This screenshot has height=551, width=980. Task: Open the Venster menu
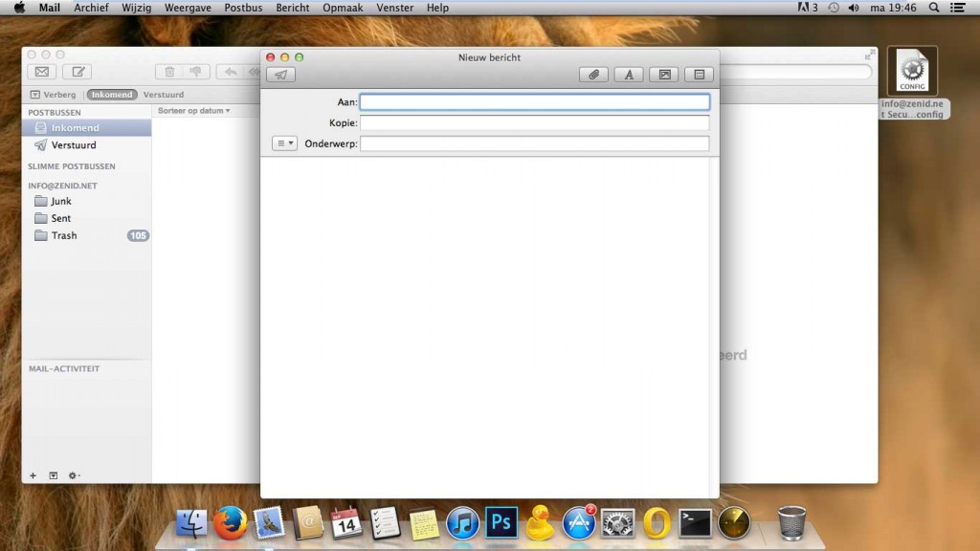click(395, 8)
